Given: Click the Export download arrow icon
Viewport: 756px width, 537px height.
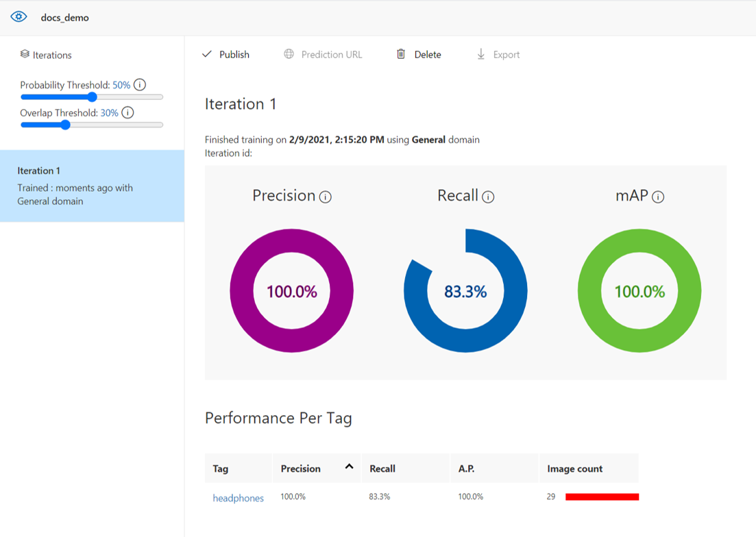Looking at the screenshot, I should [x=480, y=54].
